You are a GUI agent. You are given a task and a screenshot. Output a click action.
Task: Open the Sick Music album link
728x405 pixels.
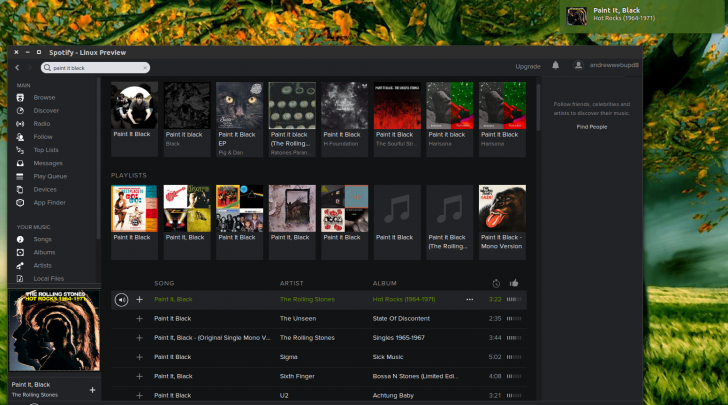pyautogui.click(x=388, y=357)
